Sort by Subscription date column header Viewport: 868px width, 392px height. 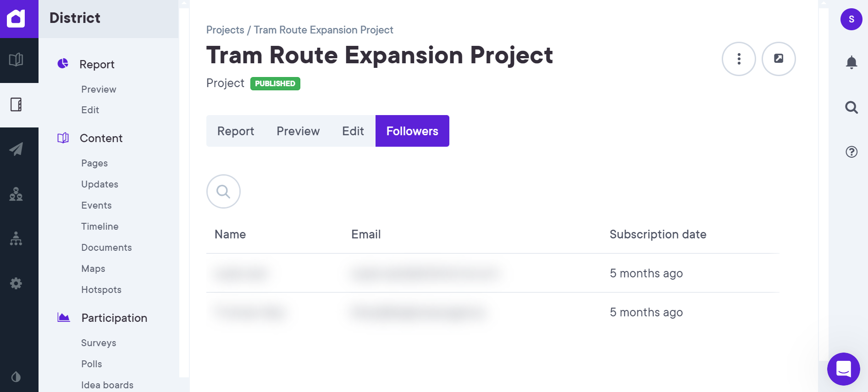[x=658, y=234]
